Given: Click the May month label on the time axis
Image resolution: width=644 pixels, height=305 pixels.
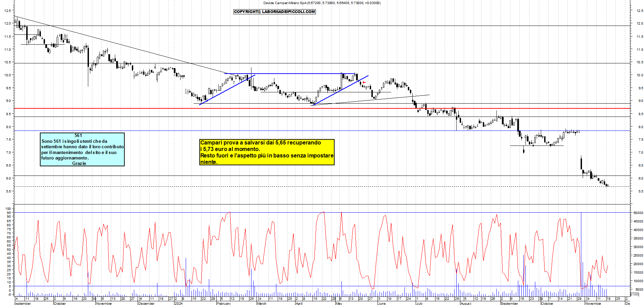Looking at the screenshot, I should 339,303.
